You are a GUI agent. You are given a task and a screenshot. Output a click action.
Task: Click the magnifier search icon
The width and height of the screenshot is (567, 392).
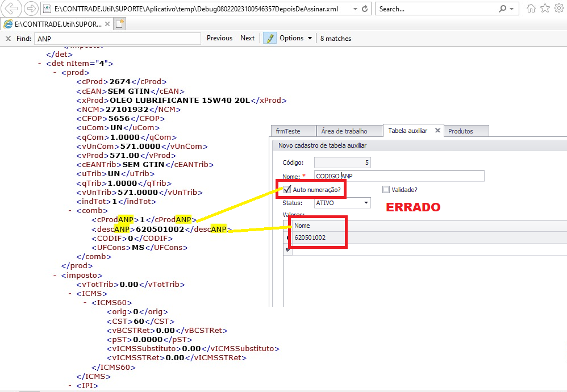click(502, 9)
